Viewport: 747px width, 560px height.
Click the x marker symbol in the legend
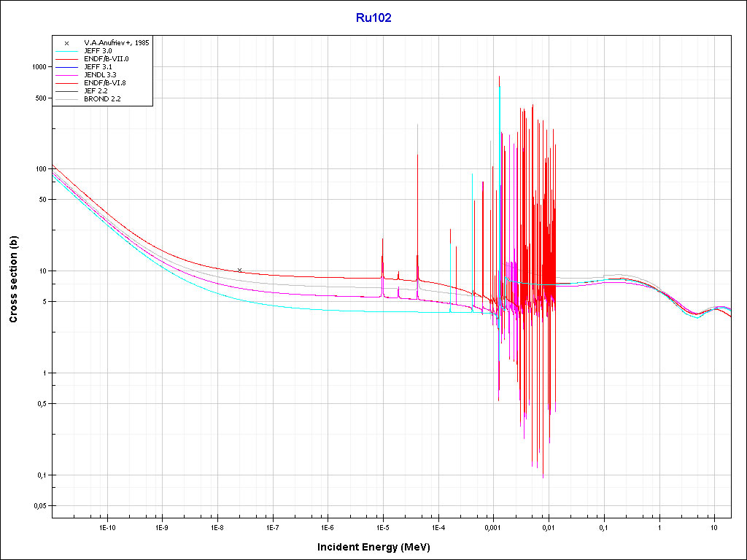(x=66, y=43)
